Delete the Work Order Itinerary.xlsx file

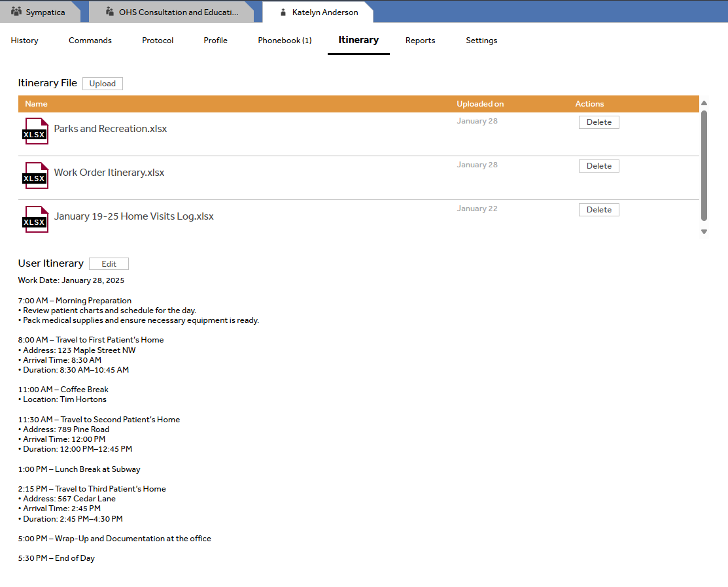click(598, 166)
